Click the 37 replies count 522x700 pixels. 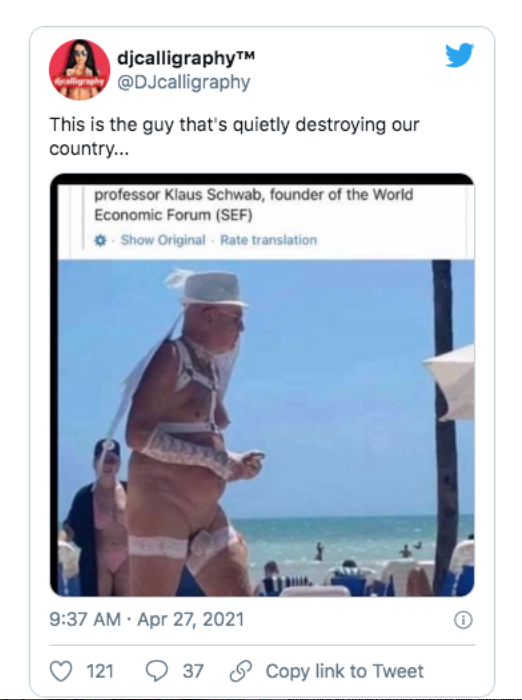[193, 671]
